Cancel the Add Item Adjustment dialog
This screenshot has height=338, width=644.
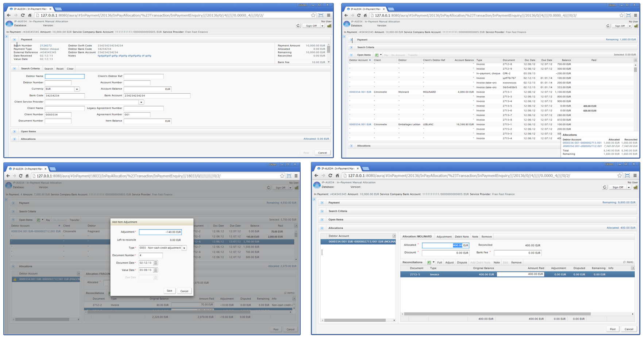pos(184,291)
